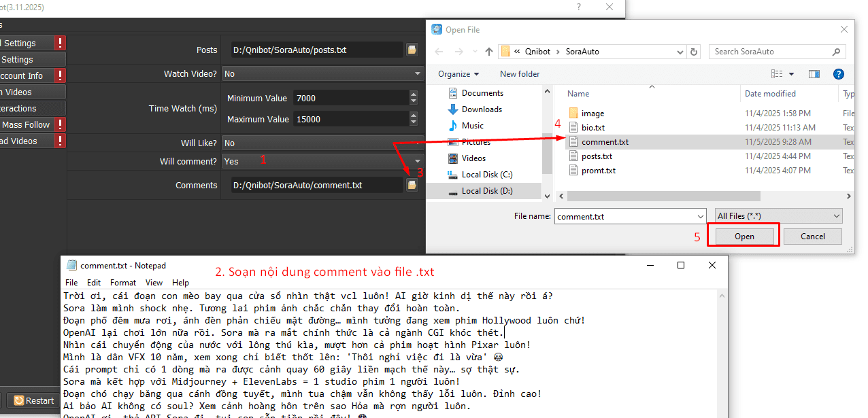This screenshot has width=868, height=418.
Task: Expand the Organize menu in the file dialog
Action: click(458, 73)
